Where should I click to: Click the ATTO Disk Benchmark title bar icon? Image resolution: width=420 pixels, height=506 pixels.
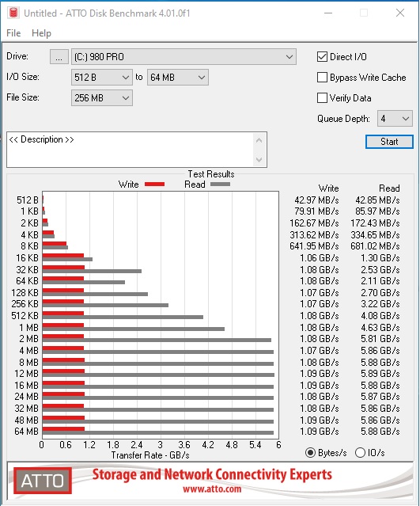pyautogui.click(x=13, y=13)
